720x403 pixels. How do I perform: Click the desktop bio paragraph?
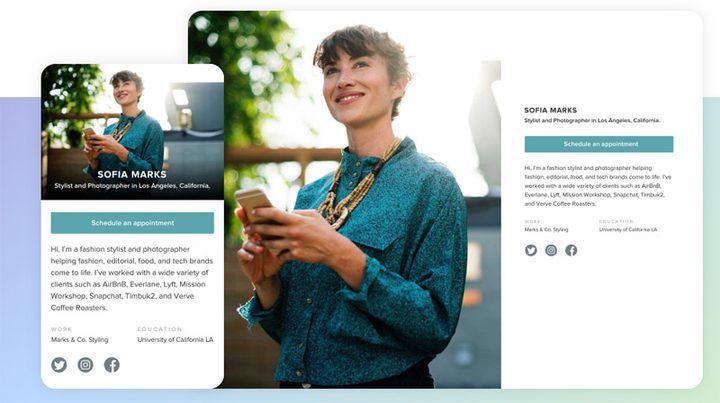(x=598, y=186)
